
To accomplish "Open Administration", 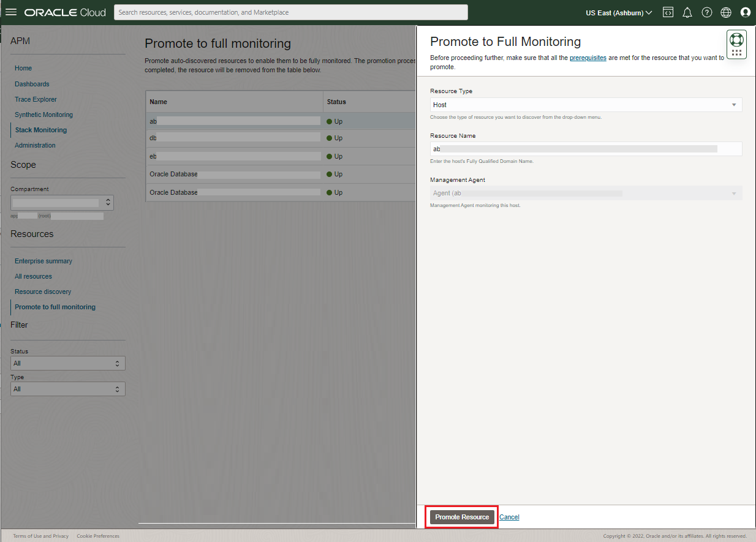I will [35, 145].
